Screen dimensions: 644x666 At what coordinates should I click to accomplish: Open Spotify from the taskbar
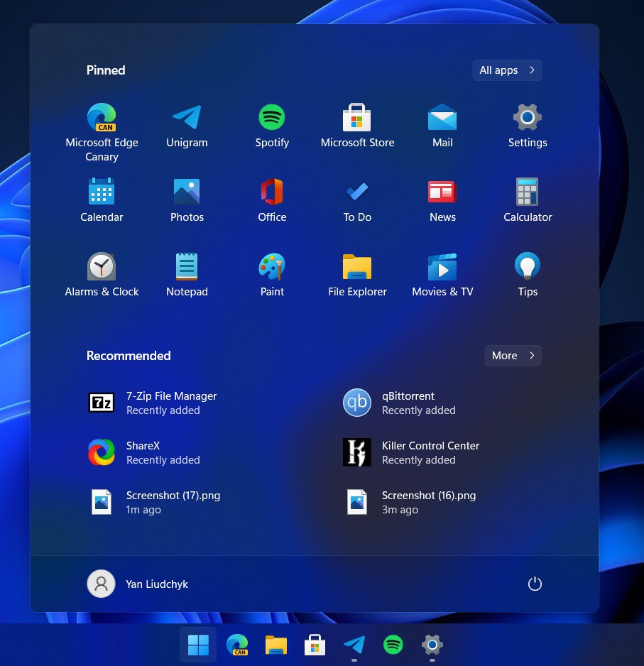coord(393,645)
